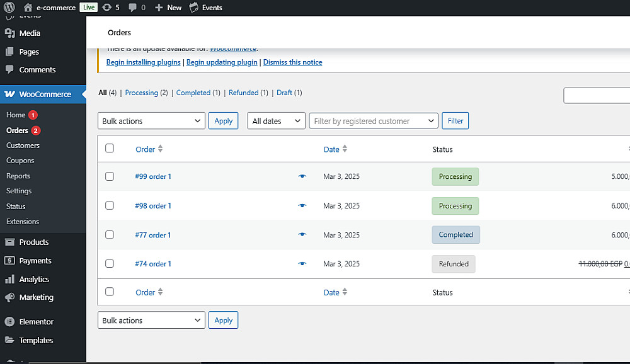The image size is (630, 364).
Task: Preview order #74 with the eye icon
Action: click(x=302, y=264)
